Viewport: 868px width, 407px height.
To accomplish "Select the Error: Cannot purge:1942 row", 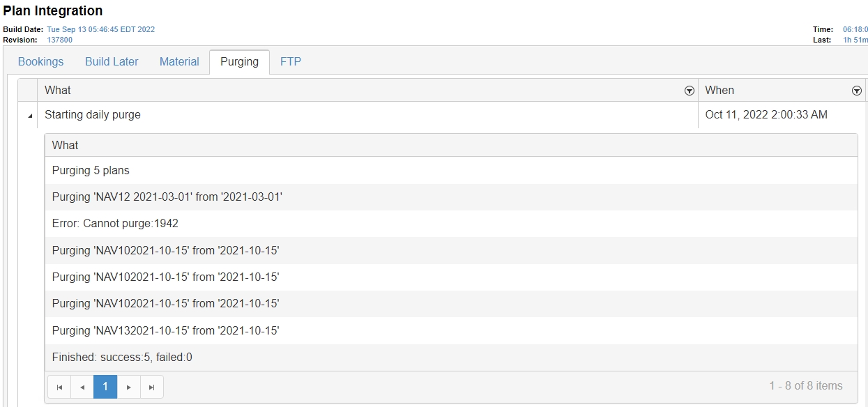I will click(x=116, y=224).
